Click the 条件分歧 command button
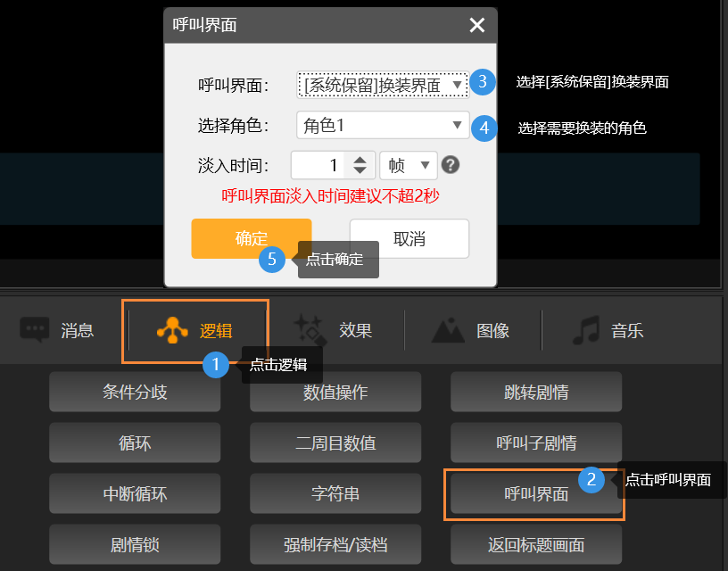 135,392
